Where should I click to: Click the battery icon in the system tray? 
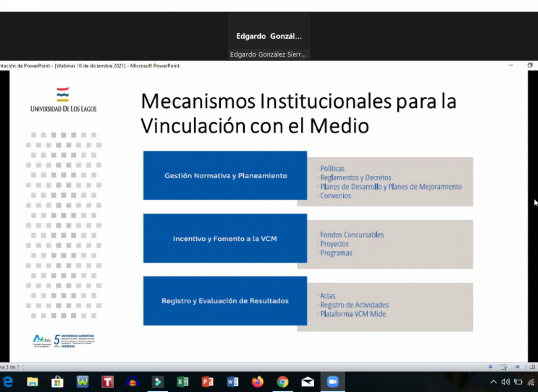518,382
